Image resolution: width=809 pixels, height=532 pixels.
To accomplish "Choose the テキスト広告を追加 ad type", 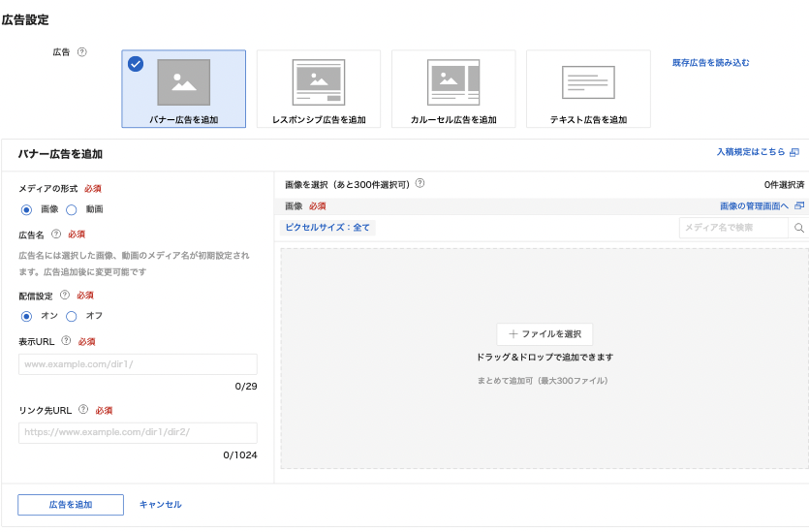I will (x=588, y=89).
